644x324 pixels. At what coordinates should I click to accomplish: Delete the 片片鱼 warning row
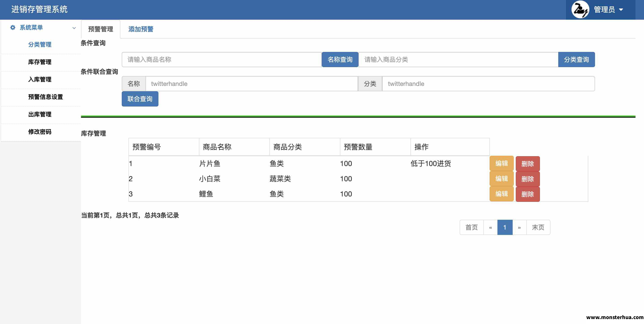point(527,164)
